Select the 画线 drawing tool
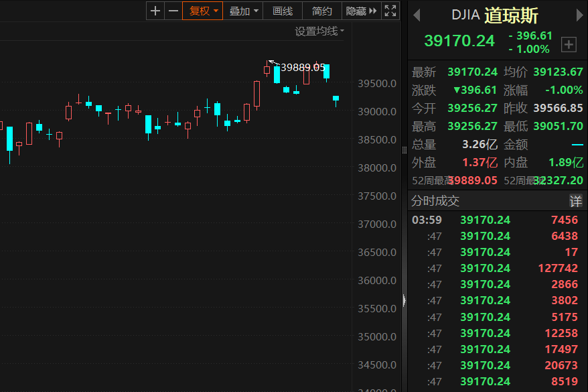 [x=283, y=11]
